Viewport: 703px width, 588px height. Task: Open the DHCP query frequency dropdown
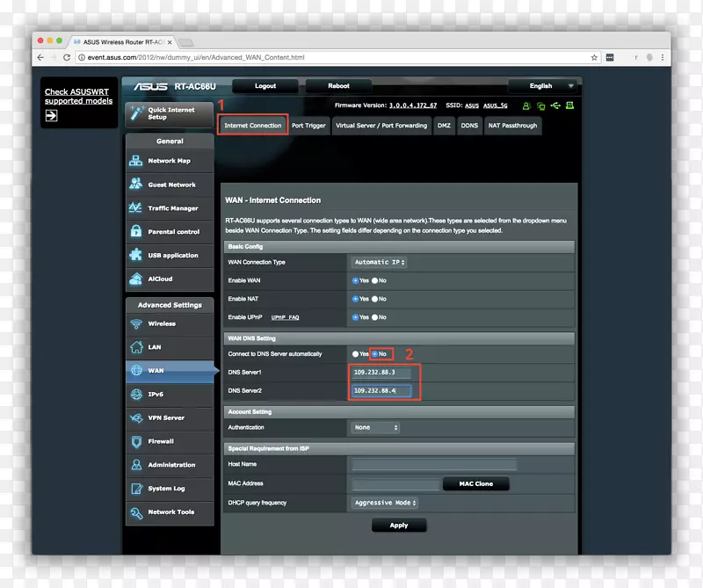click(x=385, y=503)
